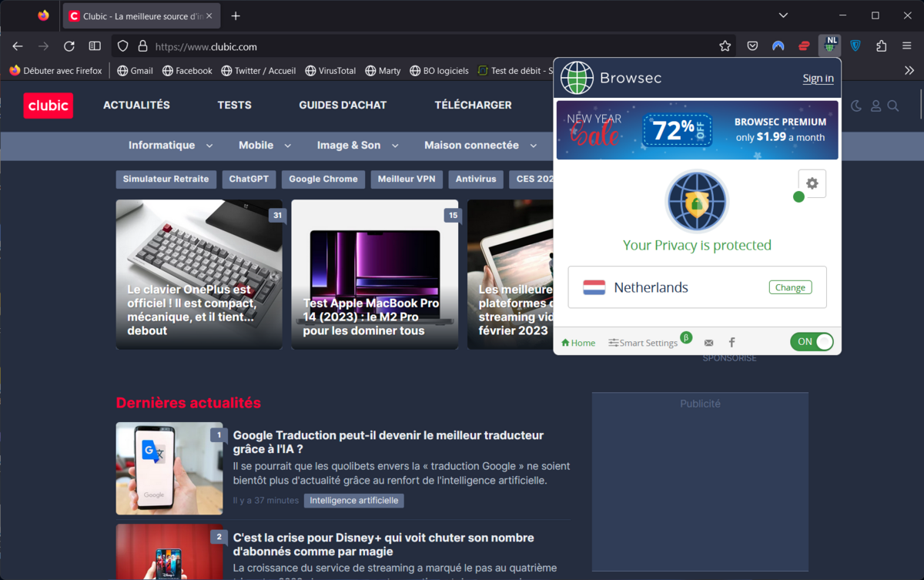
Task: Click the Intelligence artificielle tag
Action: click(x=353, y=501)
